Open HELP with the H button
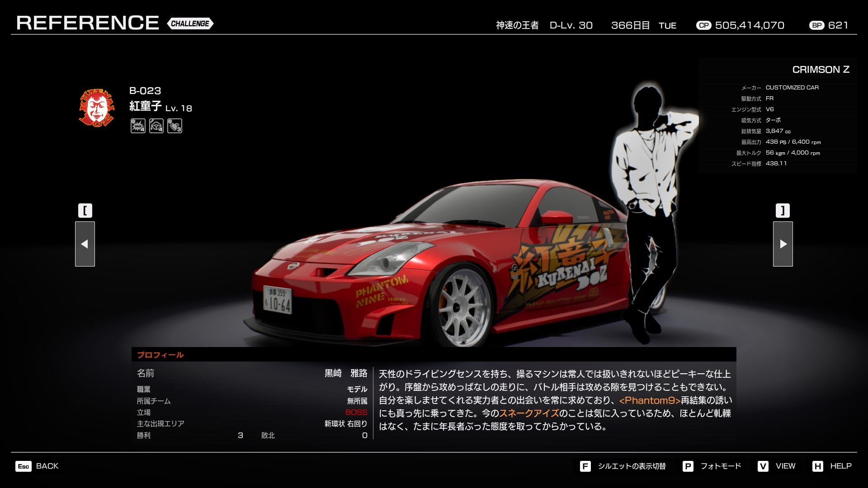This screenshot has width=868, height=488. (x=817, y=466)
